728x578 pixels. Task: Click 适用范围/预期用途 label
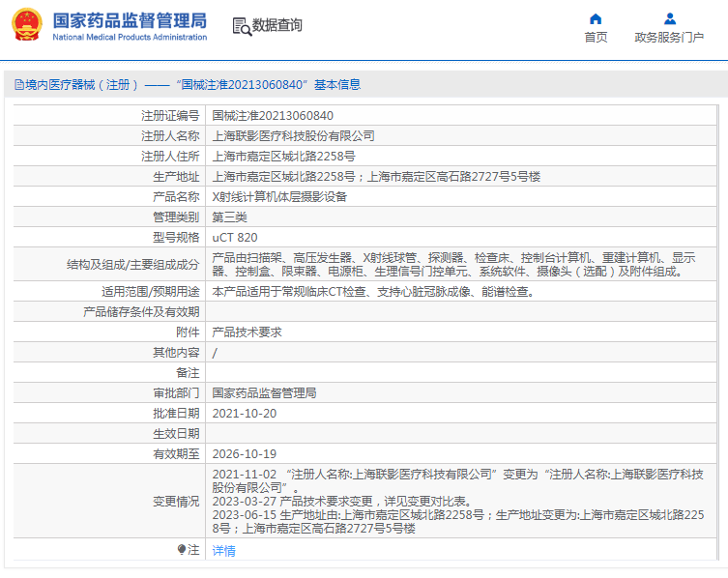point(151,292)
